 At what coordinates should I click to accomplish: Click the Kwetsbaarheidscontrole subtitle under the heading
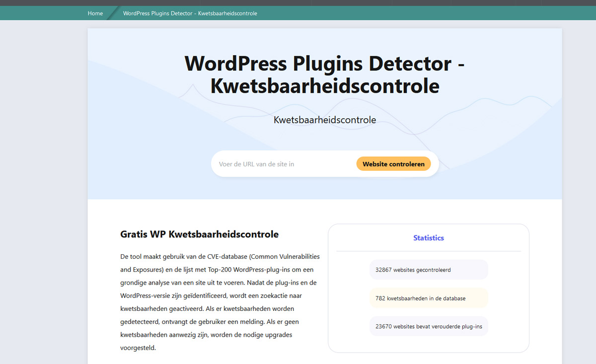325,120
